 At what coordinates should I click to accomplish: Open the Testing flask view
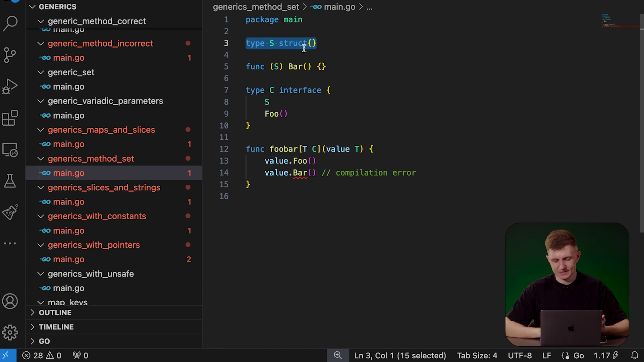(x=10, y=181)
